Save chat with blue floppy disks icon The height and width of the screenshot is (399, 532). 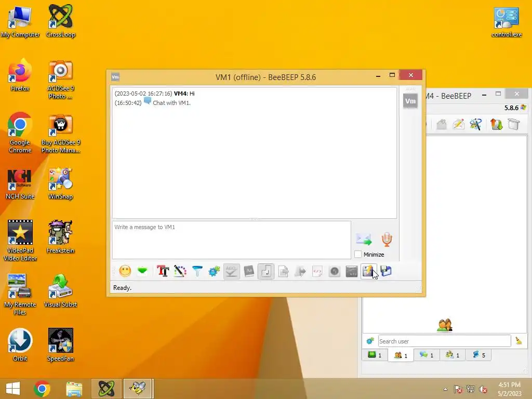(x=386, y=271)
